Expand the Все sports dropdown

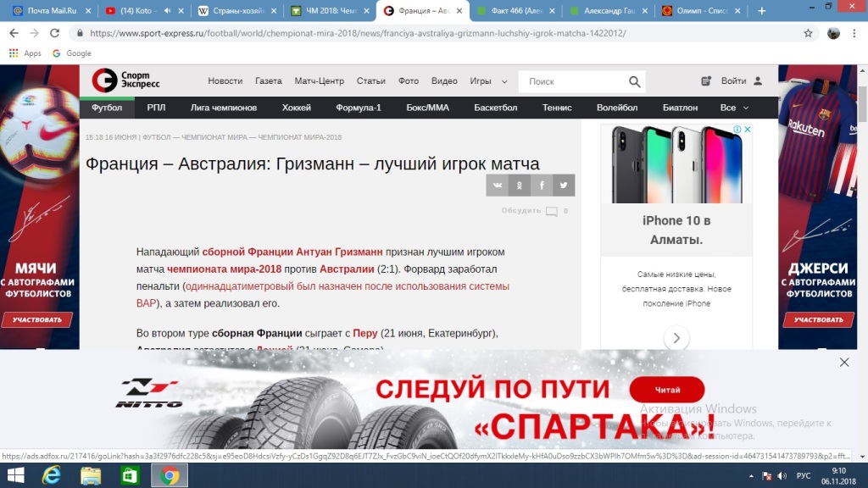(735, 108)
